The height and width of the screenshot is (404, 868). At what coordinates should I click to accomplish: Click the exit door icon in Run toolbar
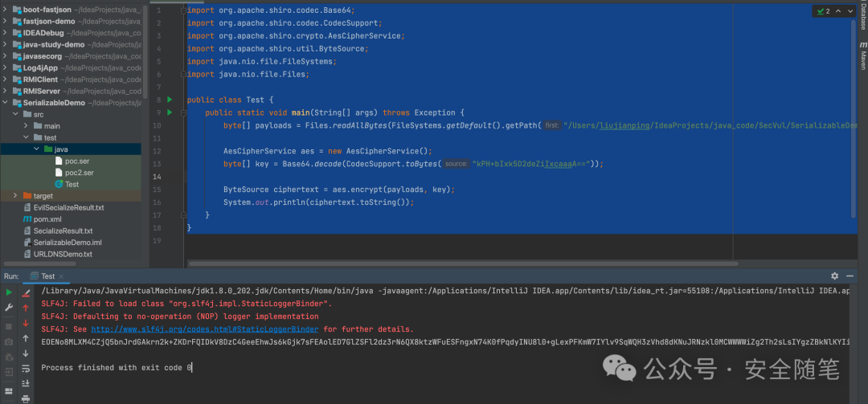pos(9,373)
